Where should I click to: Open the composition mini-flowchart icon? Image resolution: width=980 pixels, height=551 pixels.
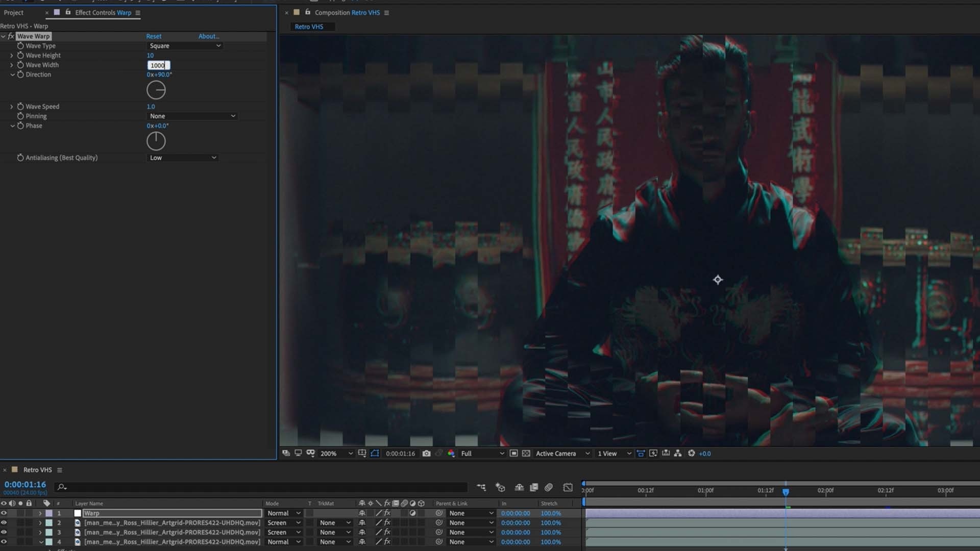point(481,487)
